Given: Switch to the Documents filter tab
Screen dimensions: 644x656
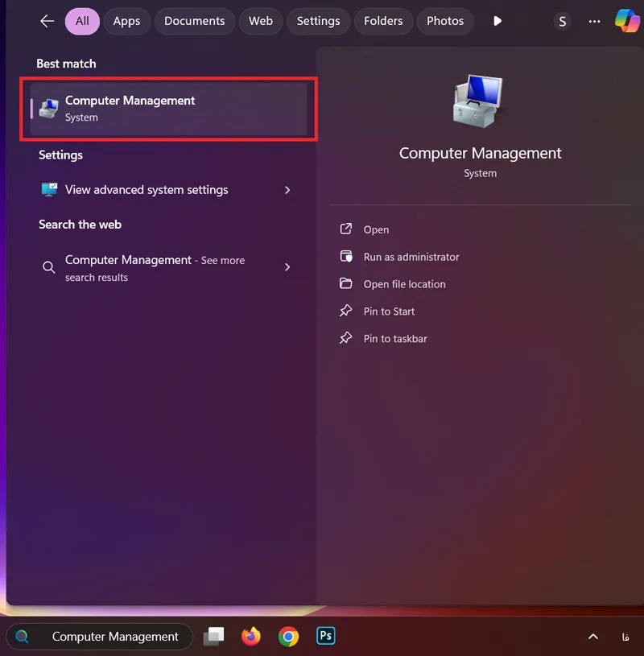Looking at the screenshot, I should click(x=195, y=21).
